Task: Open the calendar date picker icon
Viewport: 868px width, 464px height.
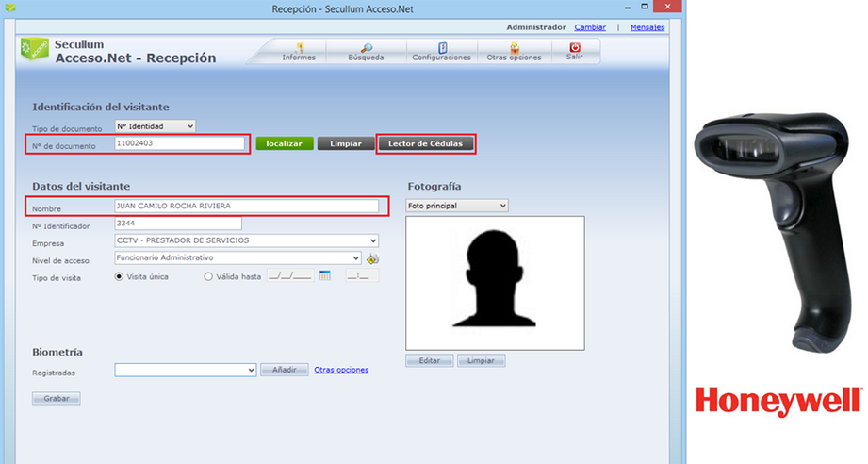Action: (325, 275)
